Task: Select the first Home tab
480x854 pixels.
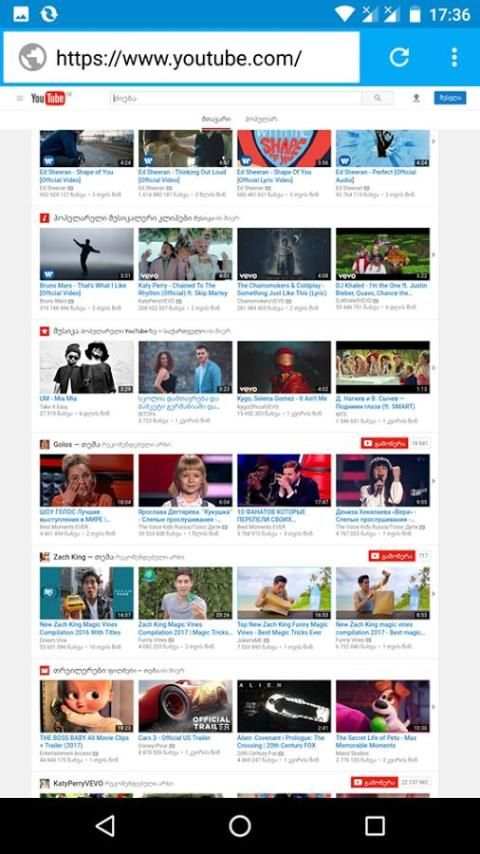Action: pos(216,119)
